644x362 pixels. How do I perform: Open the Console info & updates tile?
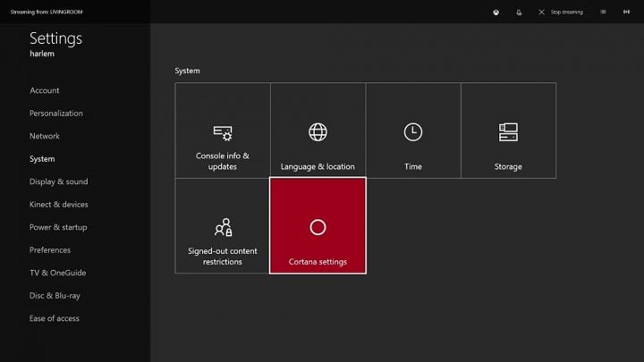point(223,130)
